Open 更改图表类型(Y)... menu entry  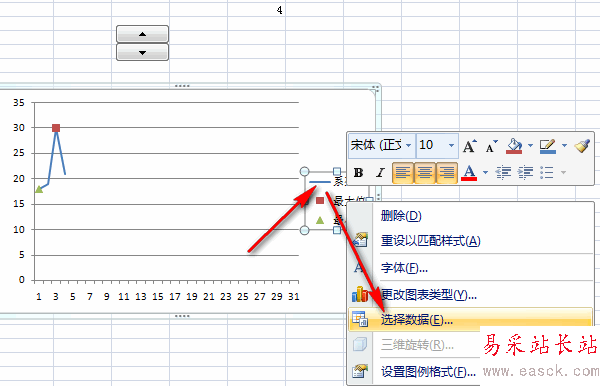coord(471,295)
